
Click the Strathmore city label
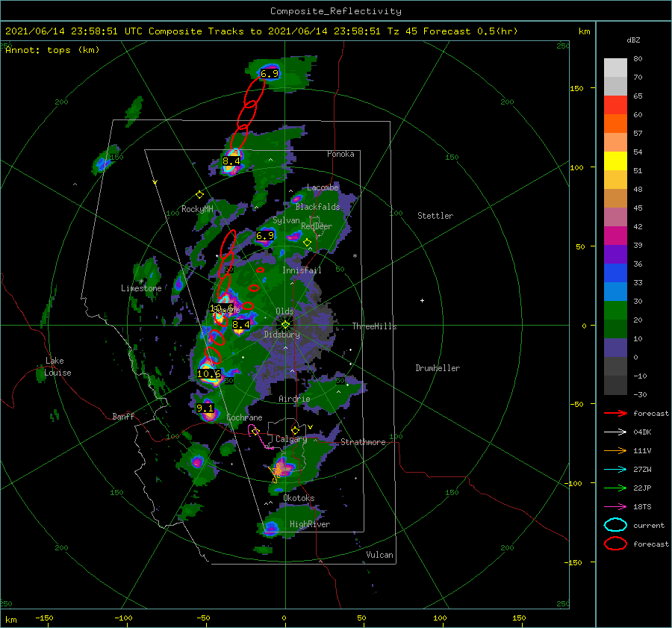[363, 442]
